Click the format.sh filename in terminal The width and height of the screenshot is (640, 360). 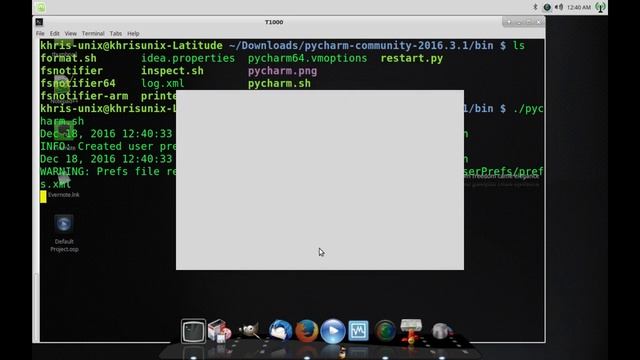(69, 58)
